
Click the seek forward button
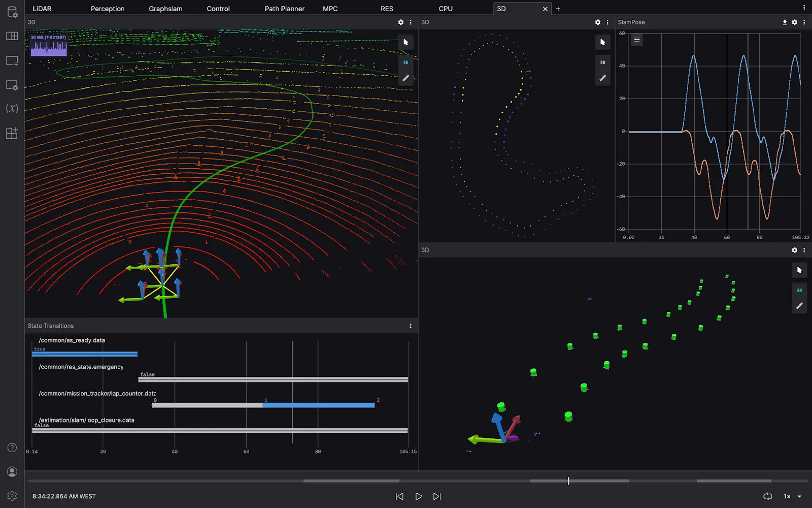coord(437,496)
